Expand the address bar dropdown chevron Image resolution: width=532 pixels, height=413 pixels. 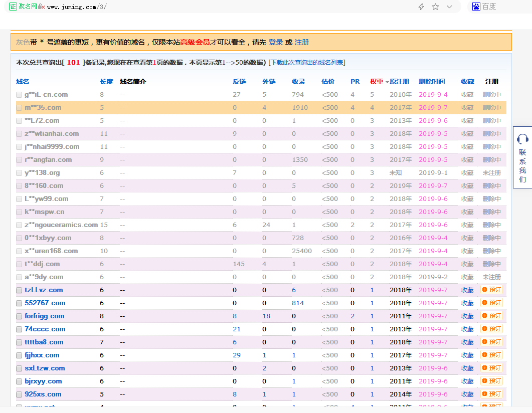[x=449, y=7]
